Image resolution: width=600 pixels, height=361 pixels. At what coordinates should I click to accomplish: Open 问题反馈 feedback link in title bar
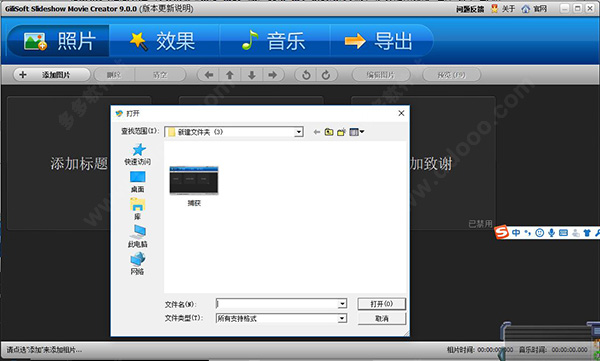470,9
